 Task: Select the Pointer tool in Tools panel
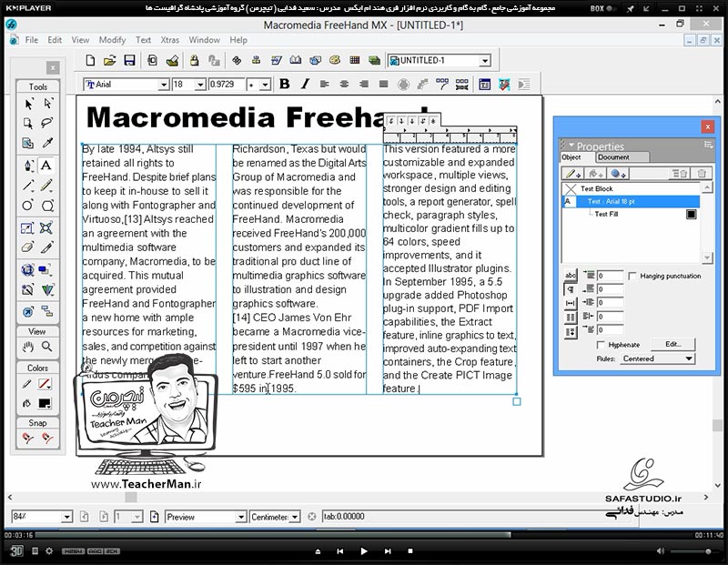(28, 104)
